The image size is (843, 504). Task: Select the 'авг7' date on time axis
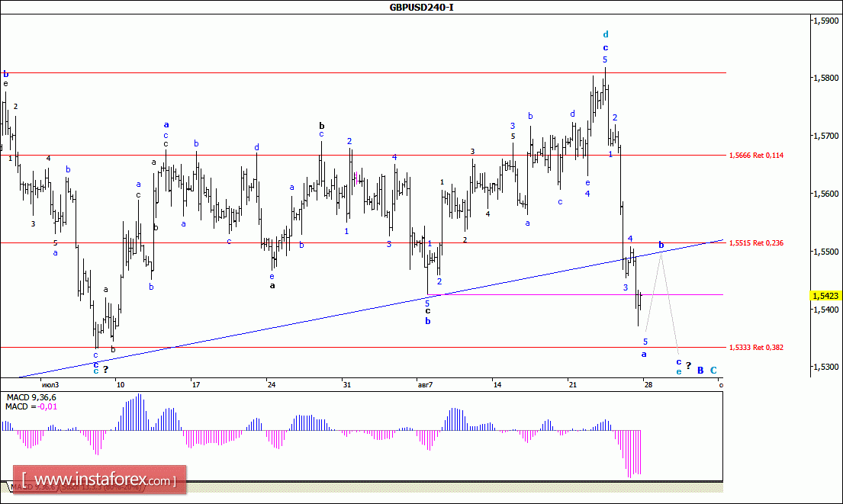click(x=425, y=384)
